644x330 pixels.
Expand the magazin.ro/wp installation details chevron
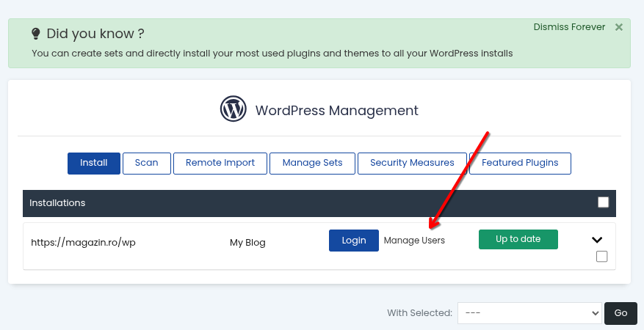pos(597,240)
